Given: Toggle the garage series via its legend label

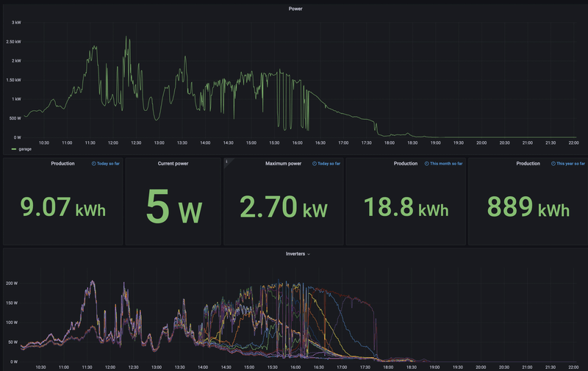Looking at the screenshot, I should tap(25, 149).
